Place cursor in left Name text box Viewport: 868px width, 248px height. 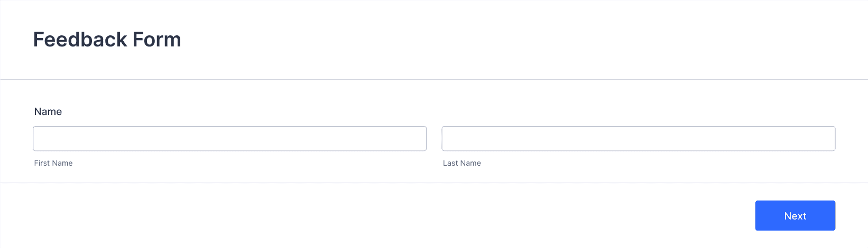(229, 139)
